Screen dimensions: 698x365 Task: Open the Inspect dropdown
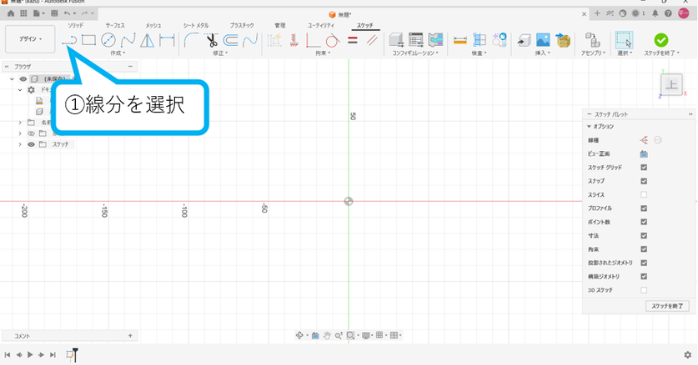coord(479,53)
